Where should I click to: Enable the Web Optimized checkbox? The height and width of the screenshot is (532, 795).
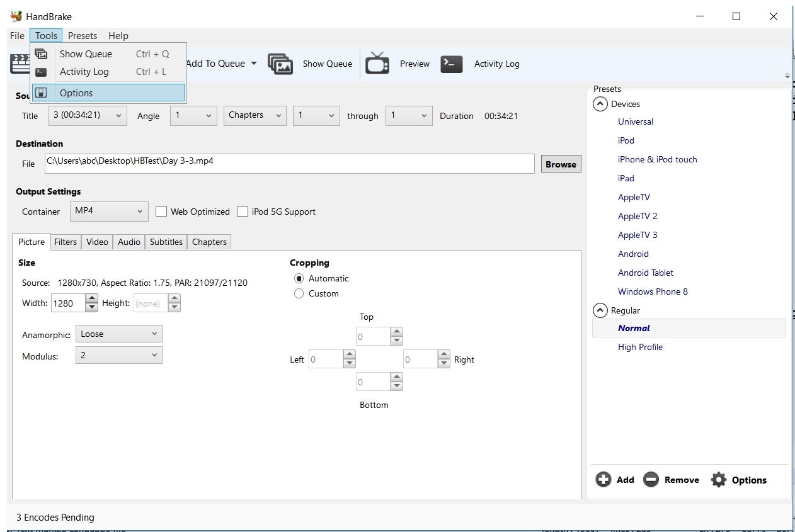point(161,212)
